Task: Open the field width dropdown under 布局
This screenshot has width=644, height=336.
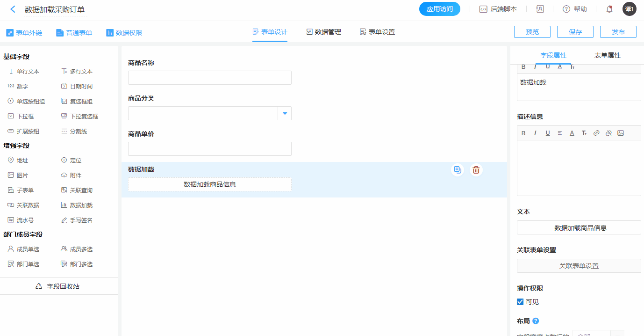Action: [x=598, y=334]
